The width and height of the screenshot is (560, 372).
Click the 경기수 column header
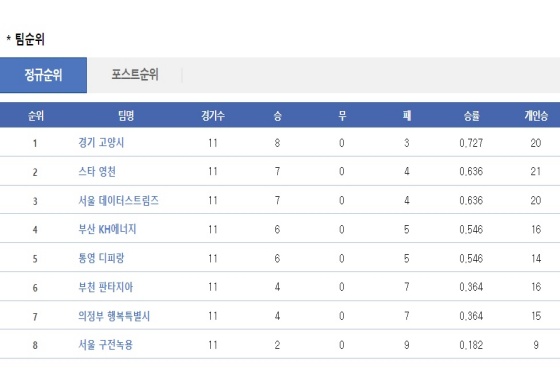pos(213,116)
